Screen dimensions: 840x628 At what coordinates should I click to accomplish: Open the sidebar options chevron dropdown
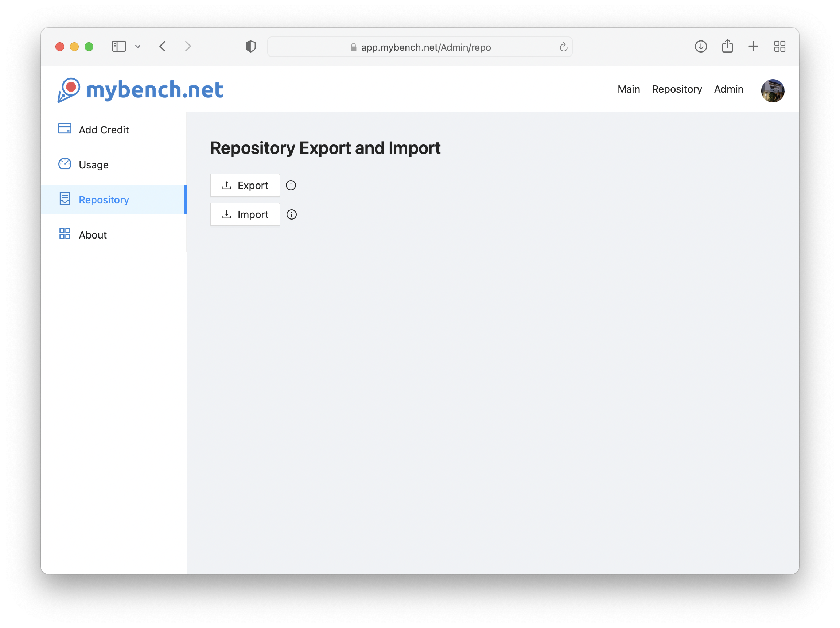pyautogui.click(x=138, y=46)
